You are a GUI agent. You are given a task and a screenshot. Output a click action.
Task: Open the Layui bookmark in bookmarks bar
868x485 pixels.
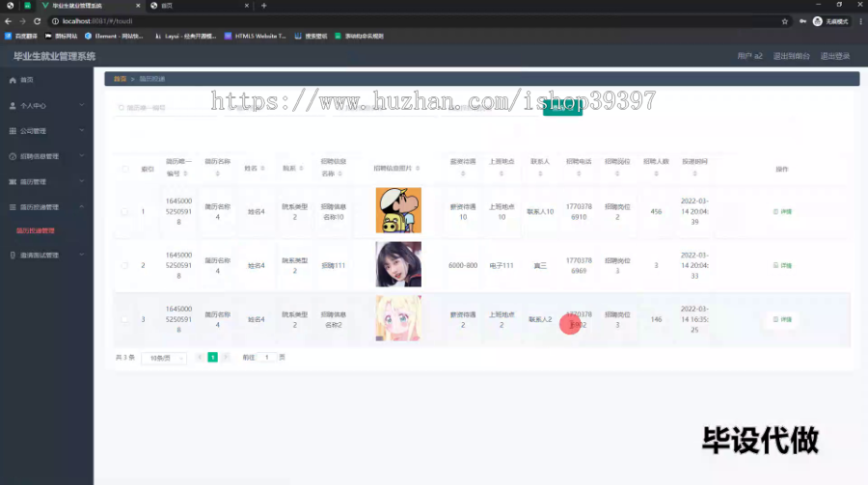click(x=185, y=36)
